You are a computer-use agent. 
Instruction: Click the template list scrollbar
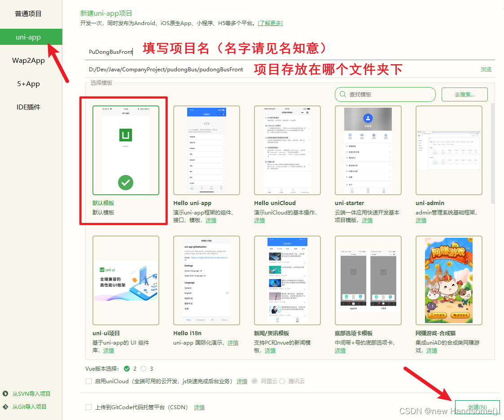[493, 153]
